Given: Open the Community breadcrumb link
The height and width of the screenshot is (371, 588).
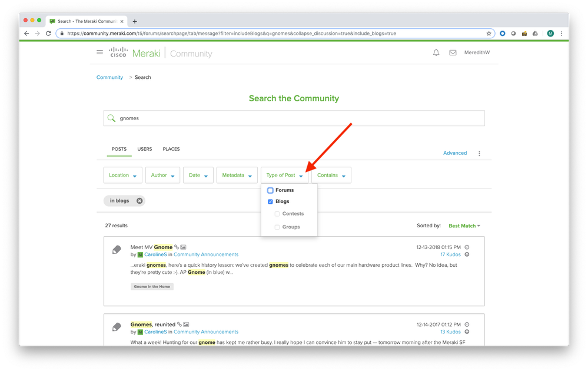Looking at the screenshot, I should click(x=109, y=77).
